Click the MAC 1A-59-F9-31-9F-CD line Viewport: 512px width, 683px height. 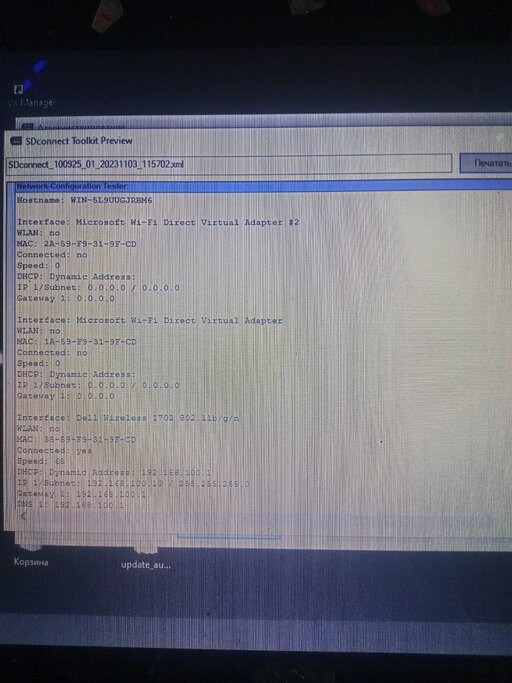(76, 342)
